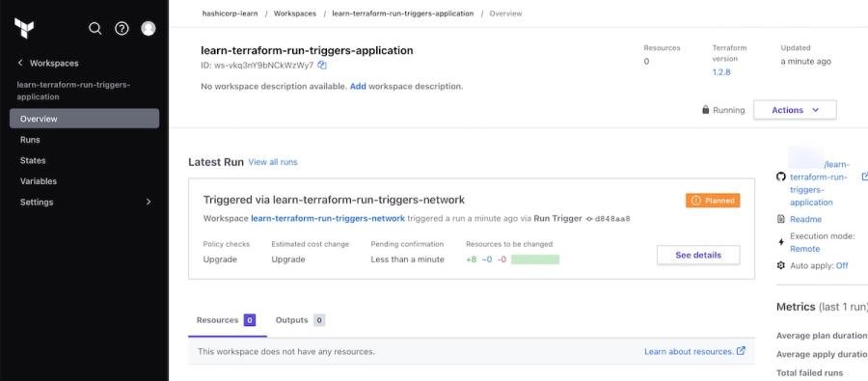Click the commit icon beside d848aa8
This screenshot has width=868, height=381.
click(589, 219)
